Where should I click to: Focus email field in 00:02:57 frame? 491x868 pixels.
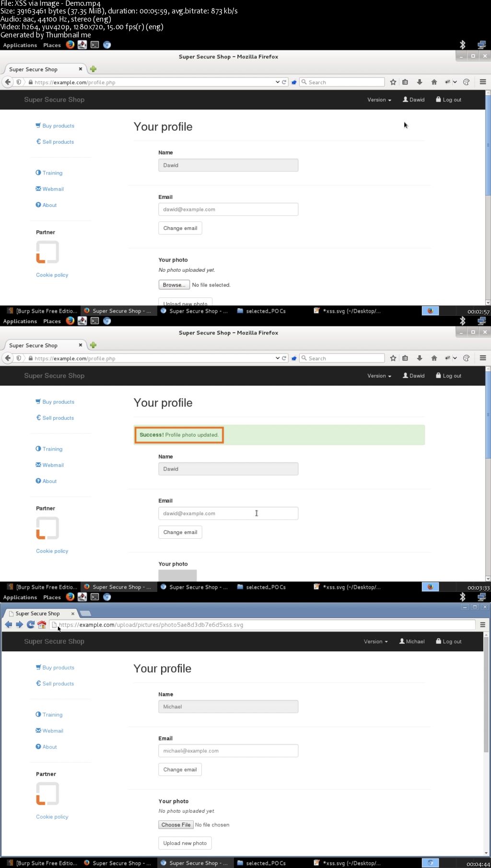228,209
